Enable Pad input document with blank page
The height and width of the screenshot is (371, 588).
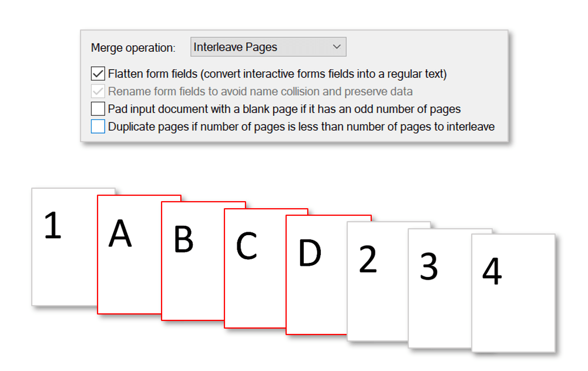click(x=98, y=109)
